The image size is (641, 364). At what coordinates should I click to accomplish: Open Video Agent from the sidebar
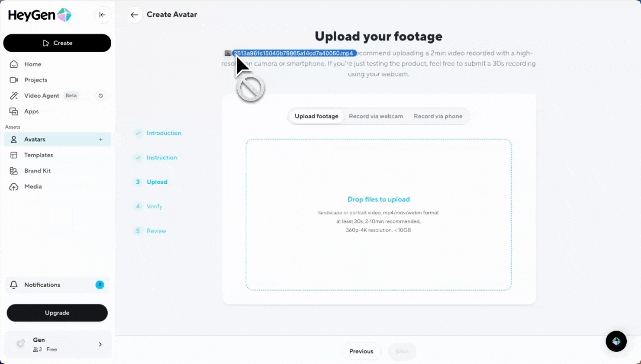[41, 96]
